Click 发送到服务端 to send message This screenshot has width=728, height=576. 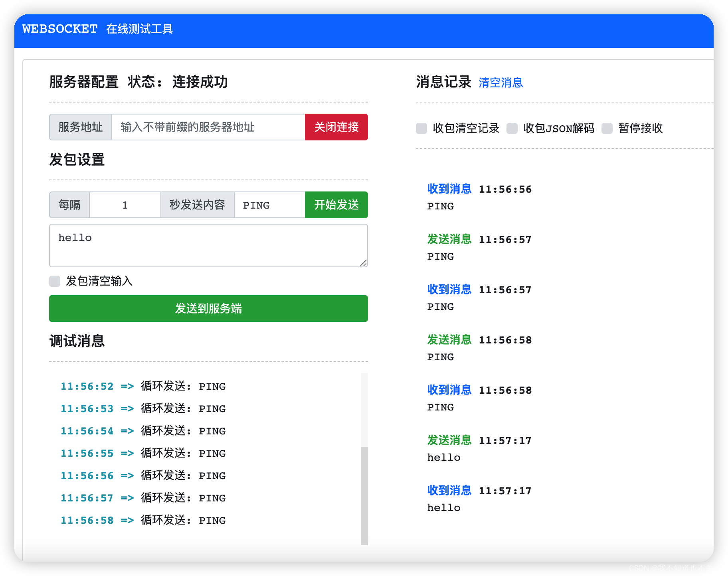coord(208,308)
